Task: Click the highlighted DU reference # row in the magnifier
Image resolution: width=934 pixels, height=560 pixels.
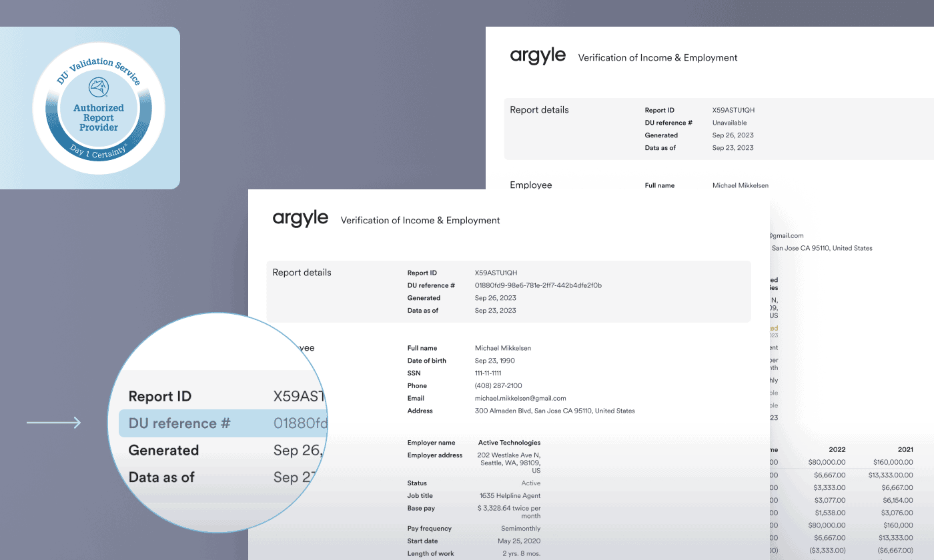Action: [x=223, y=423]
